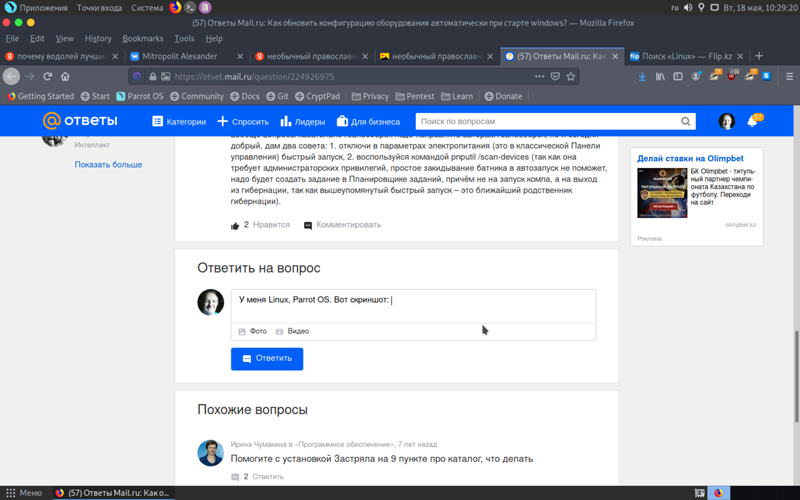Screen dimensions: 800x500
Task: Open tracking protection shield in address bar
Action: [137, 77]
